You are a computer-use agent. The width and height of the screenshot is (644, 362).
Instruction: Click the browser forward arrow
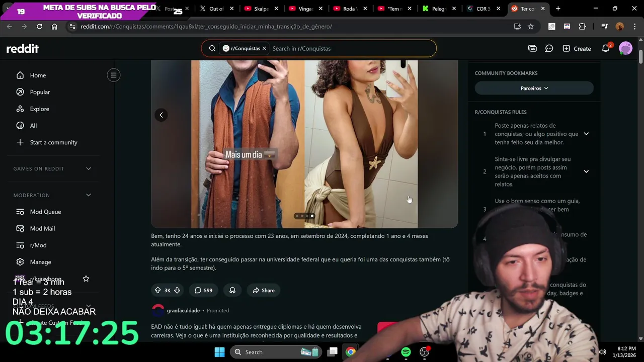click(24, 27)
